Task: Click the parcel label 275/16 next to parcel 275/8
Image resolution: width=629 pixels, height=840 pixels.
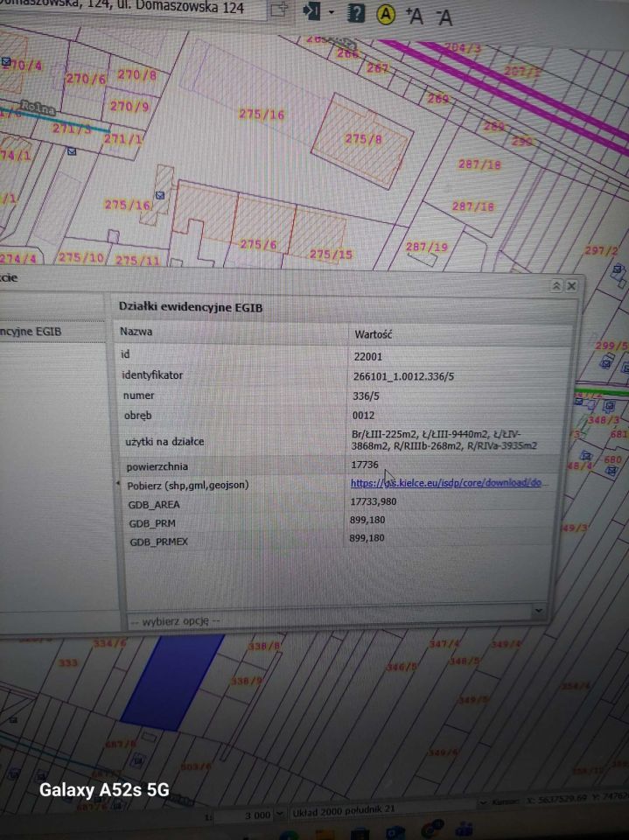Action: [x=262, y=114]
